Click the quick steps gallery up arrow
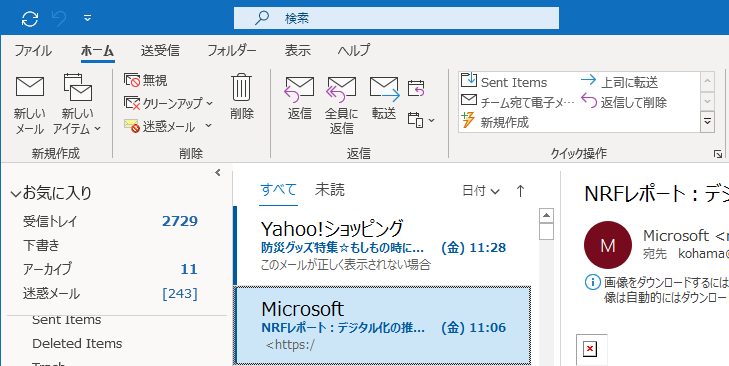Viewport: 729px width, 366px height. click(707, 82)
